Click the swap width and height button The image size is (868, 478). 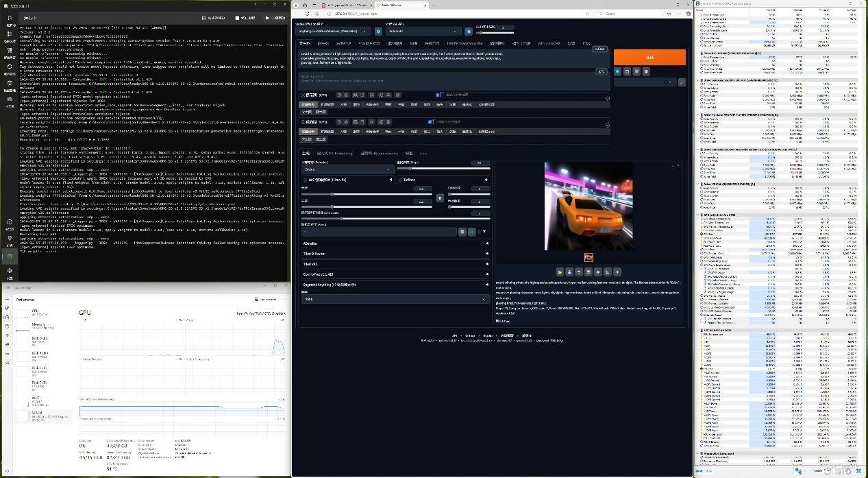pos(440,198)
